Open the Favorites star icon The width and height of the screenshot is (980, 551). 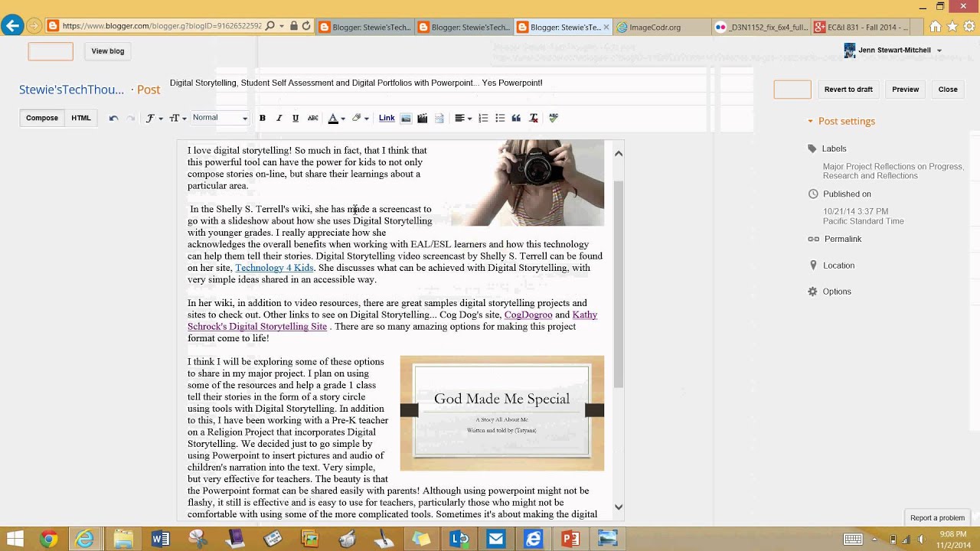point(952,27)
